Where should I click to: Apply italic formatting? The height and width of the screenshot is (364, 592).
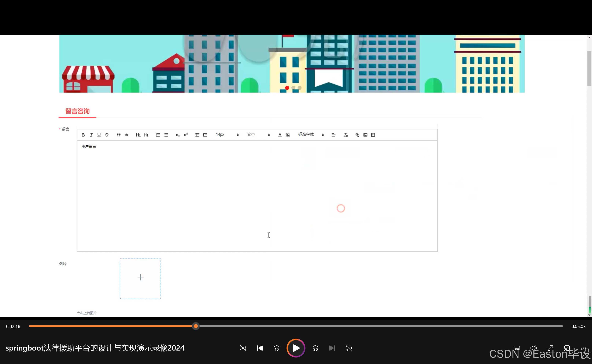tap(91, 135)
